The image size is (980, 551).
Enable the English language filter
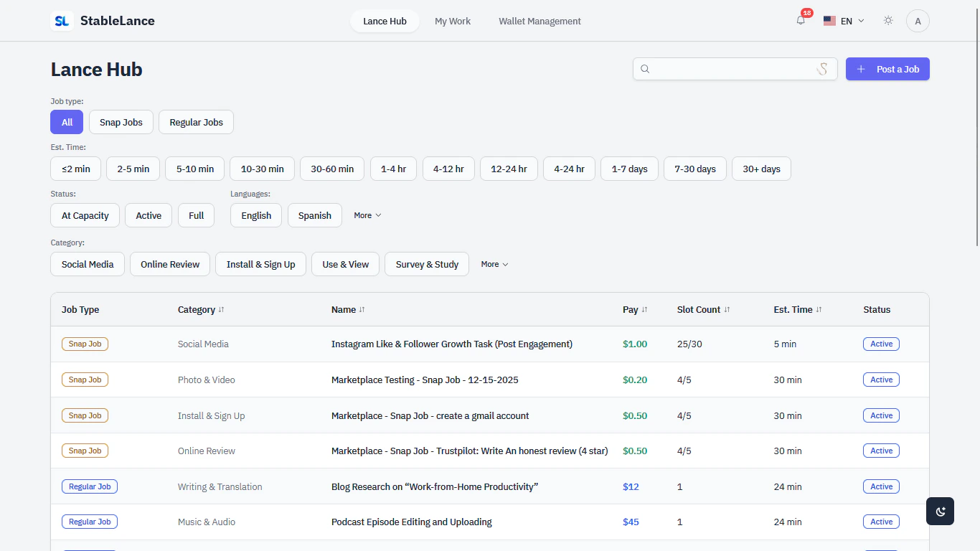[x=256, y=215]
